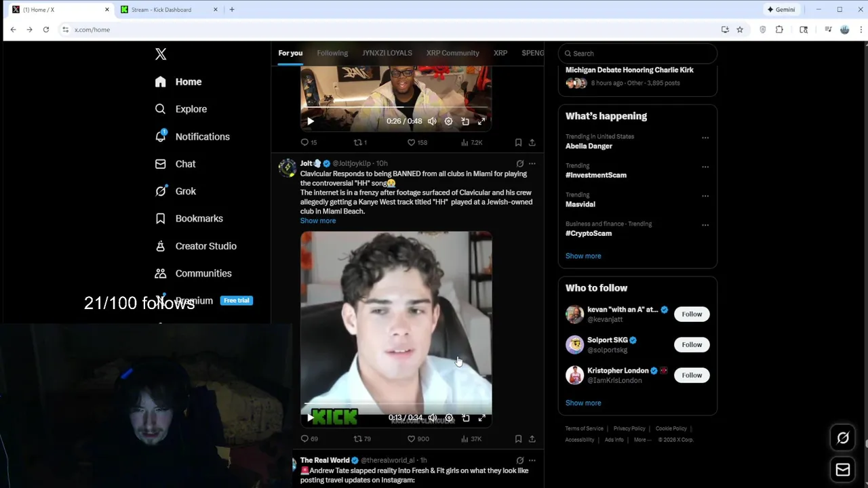The image size is (868, 488).
Task: Open Notifications in the sidebar
Action: [x=192, y=137]
